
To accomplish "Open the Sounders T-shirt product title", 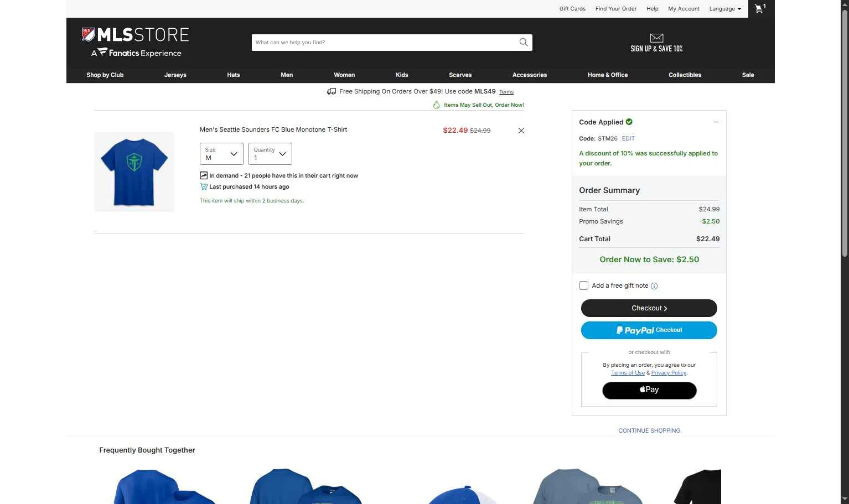I will [273, 129].
